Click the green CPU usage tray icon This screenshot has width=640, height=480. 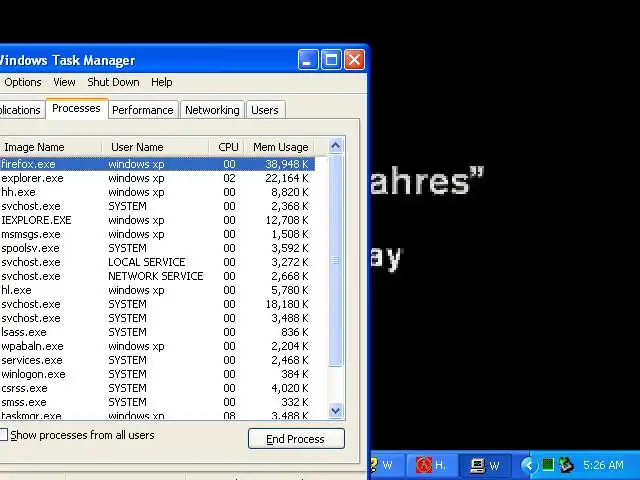(x=547, y=464)
